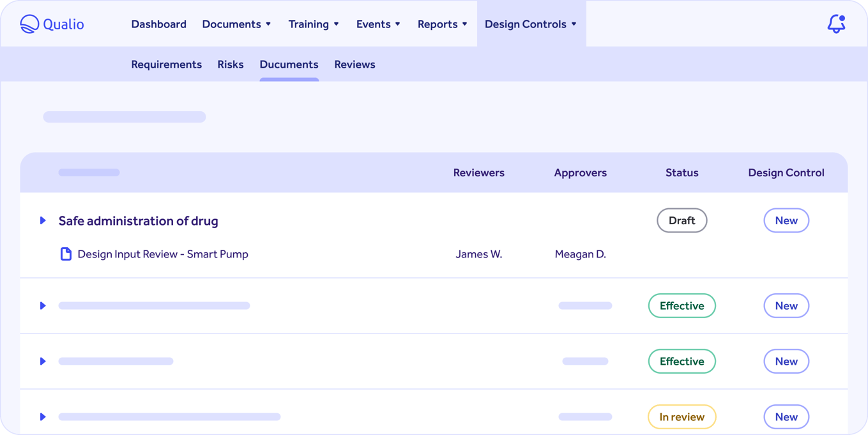This screenshot has height=435, width=868.
Task: Click the In review status pill
Action: [x=681, y=416]
